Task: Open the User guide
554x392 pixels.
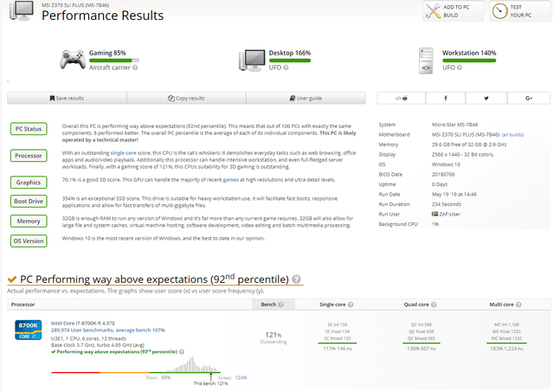Action: pos(306,98)
